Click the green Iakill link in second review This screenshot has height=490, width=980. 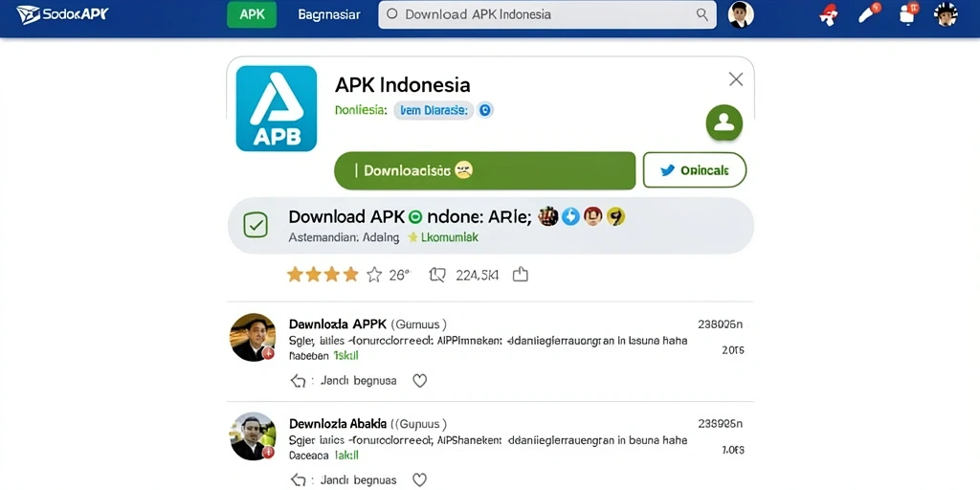[x=346, y=455]
